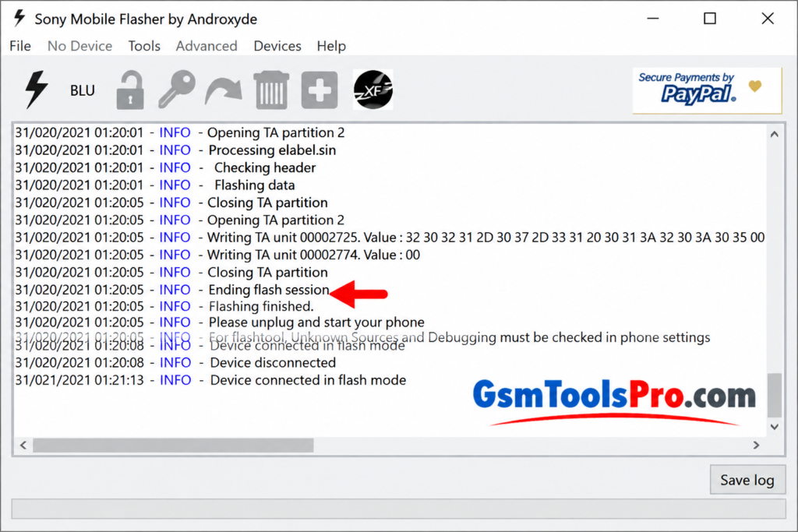
Task: Click the key icon in toolbar
Action: click(177, 89)
